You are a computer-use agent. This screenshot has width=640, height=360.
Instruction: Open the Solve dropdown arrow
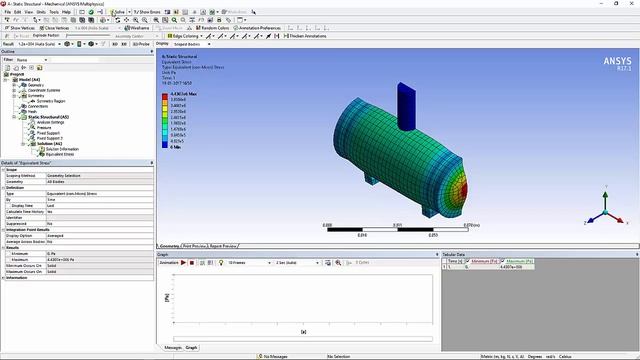pyautogui.click(x=129, y=12)
